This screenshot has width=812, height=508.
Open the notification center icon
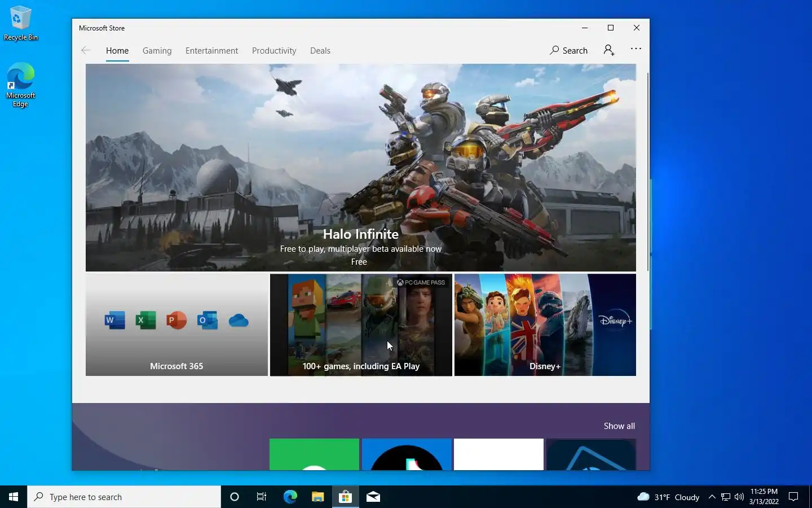(793, 497)
